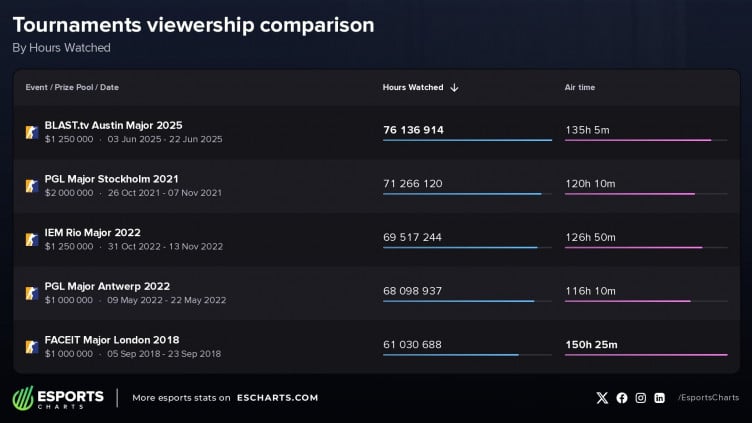Screen dimensions: 752x423
Task: Open the BLAST.tv Austin Major 2025 title
Action: point(113,125)
